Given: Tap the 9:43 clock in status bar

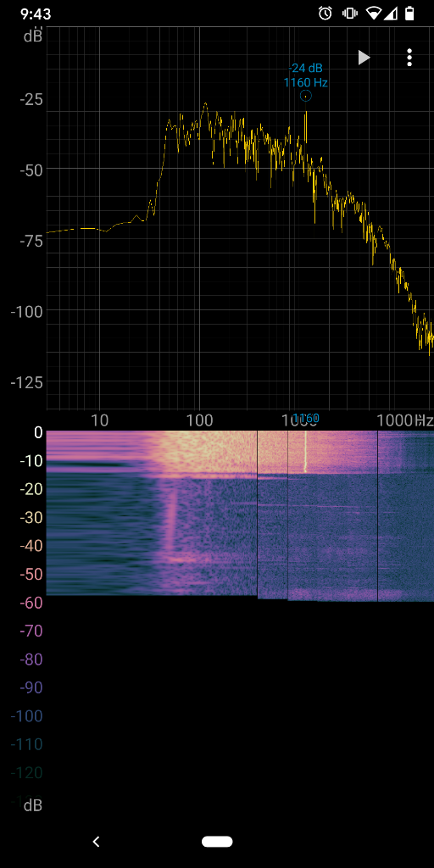Looking at the screenshot, I should 36,14.
